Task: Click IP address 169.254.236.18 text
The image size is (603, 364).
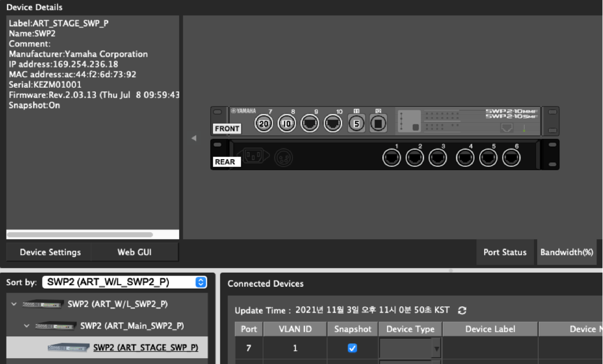Action: click(x=64, y=64)
